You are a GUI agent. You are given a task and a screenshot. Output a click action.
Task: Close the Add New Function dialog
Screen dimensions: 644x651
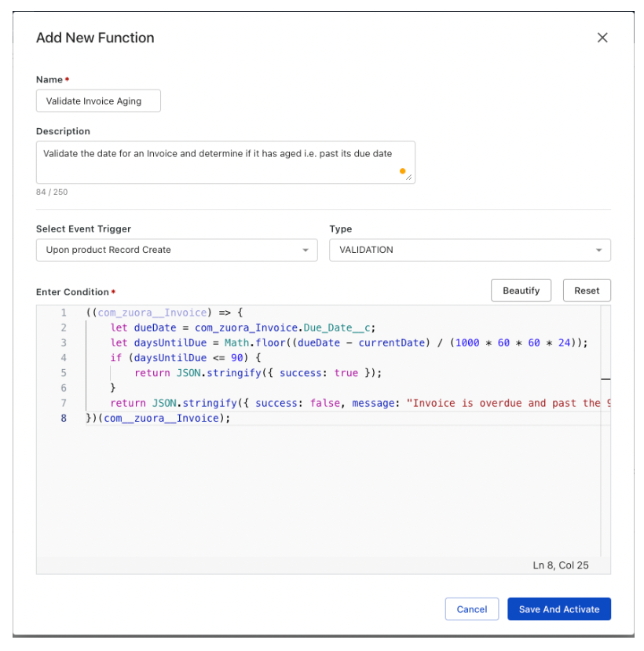[602, 37]
